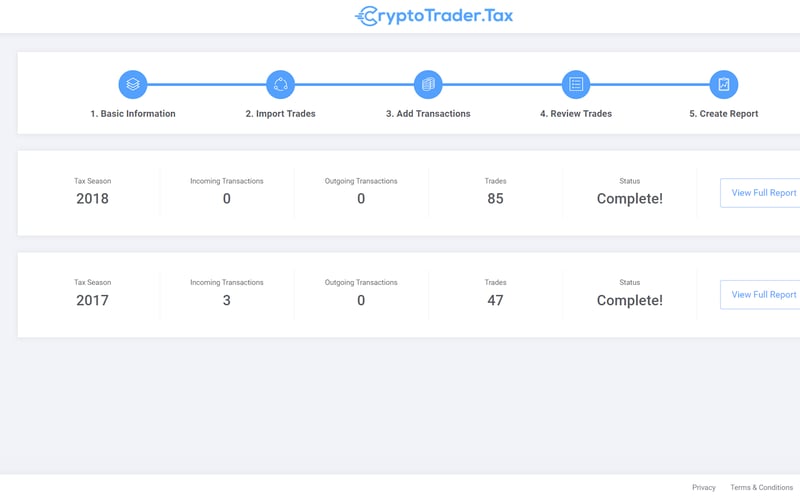Click Incoming Transactions label in 2017 row
This screenshot has width=800, height=500.
coord(227,283)
